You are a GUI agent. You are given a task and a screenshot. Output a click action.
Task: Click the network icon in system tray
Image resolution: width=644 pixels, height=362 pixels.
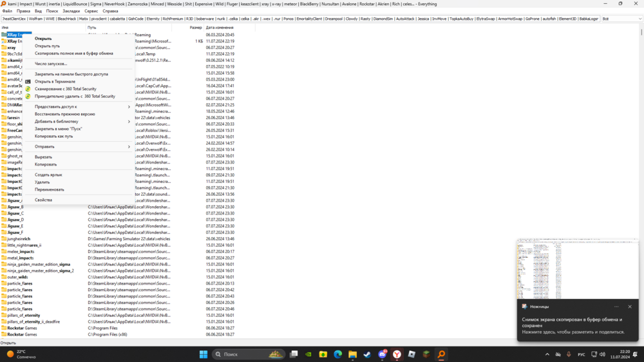(594, 354)
